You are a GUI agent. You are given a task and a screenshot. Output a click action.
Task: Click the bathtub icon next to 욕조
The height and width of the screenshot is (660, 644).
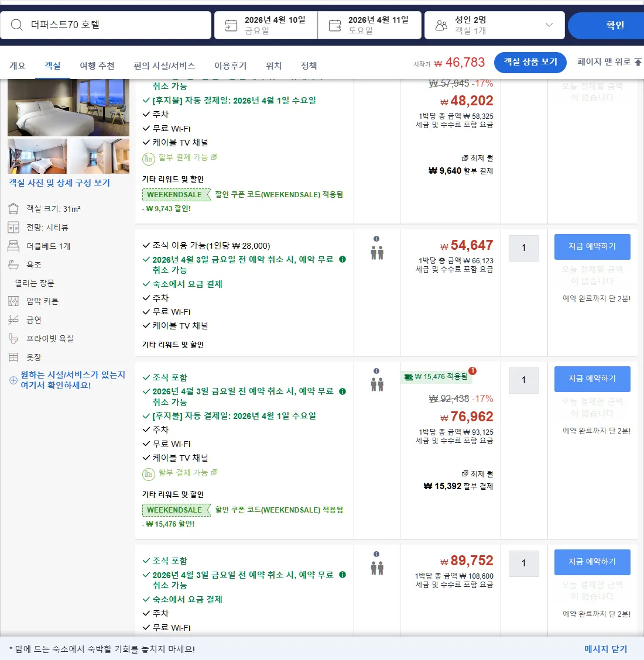click(13, 264)
